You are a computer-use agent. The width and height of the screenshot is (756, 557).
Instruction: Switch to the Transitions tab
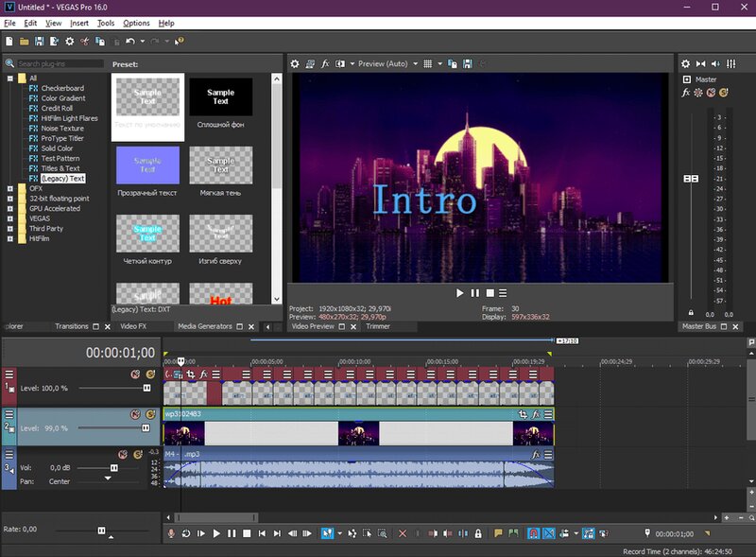(x=72, y=328)
